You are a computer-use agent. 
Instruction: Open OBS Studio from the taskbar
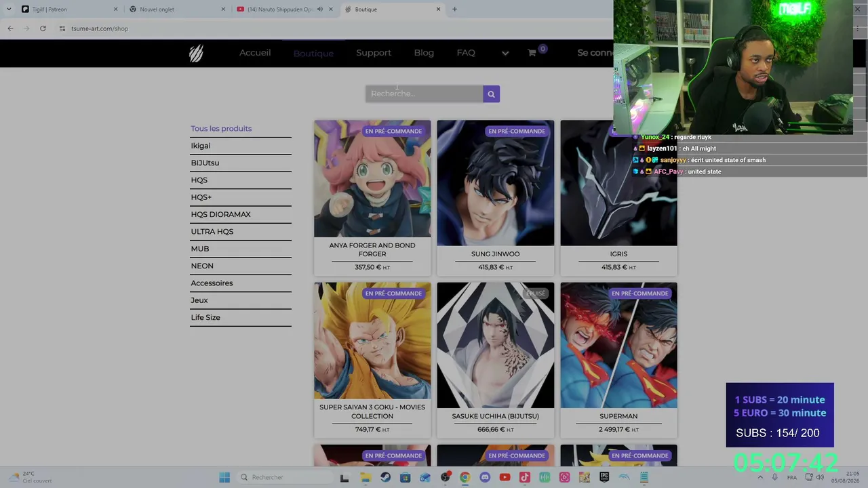(445, 477)
